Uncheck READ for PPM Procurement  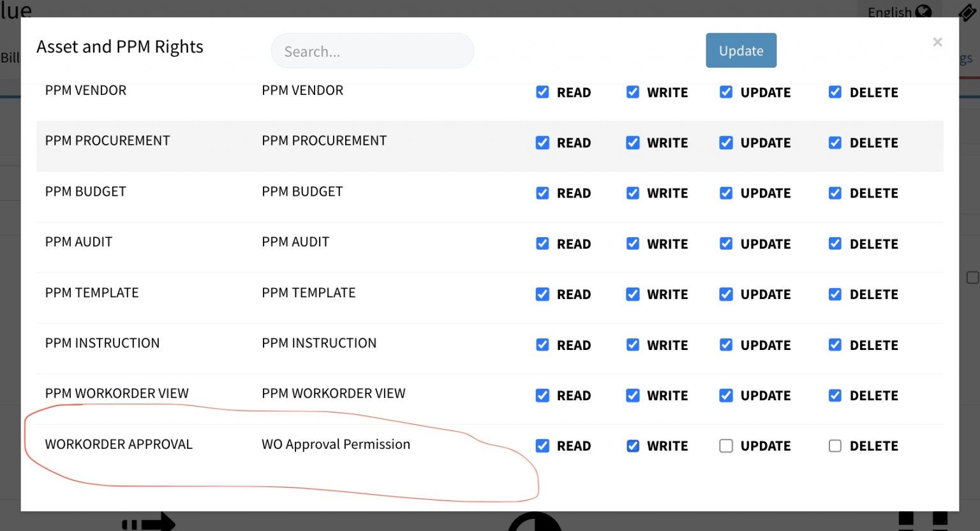tap(542, 143)
